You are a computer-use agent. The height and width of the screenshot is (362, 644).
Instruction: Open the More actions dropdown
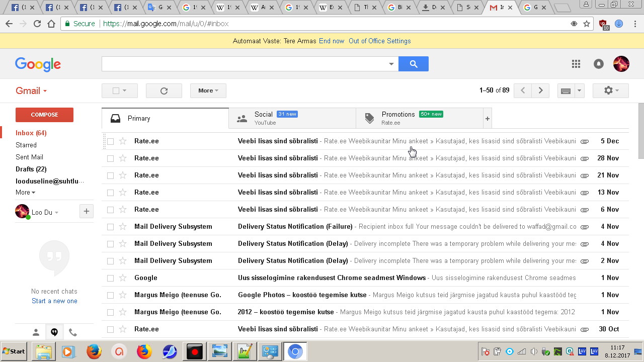[208, 90]
